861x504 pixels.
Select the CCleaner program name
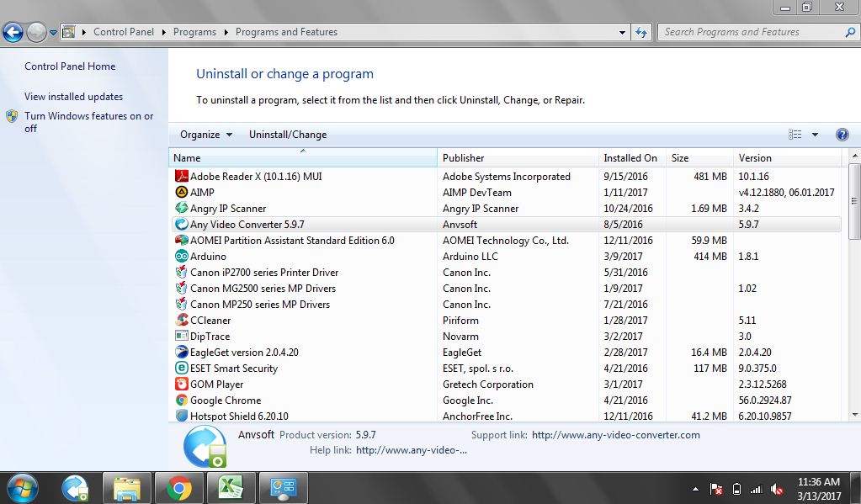click(x=210, y=320)
